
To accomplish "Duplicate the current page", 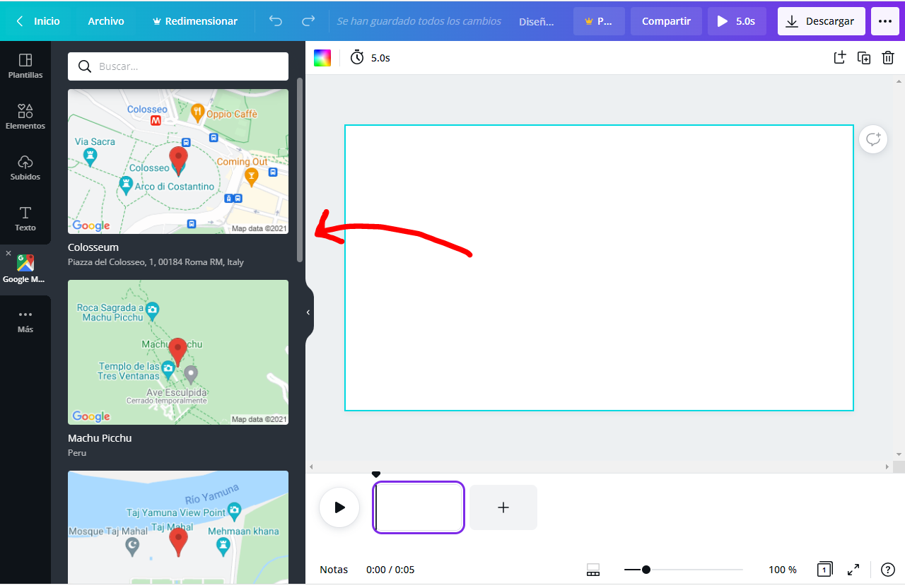I will click(864, 58).
